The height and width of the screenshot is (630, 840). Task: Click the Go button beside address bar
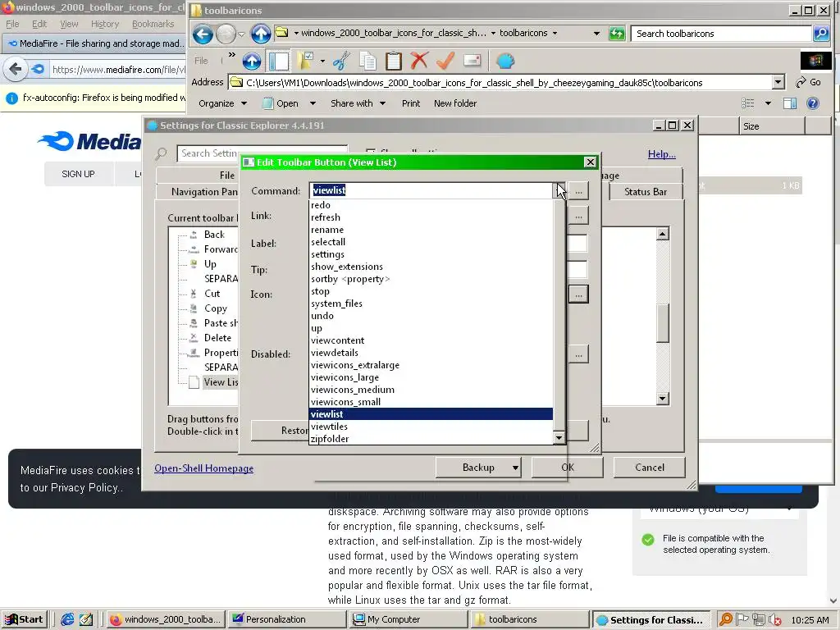[808, 83]
